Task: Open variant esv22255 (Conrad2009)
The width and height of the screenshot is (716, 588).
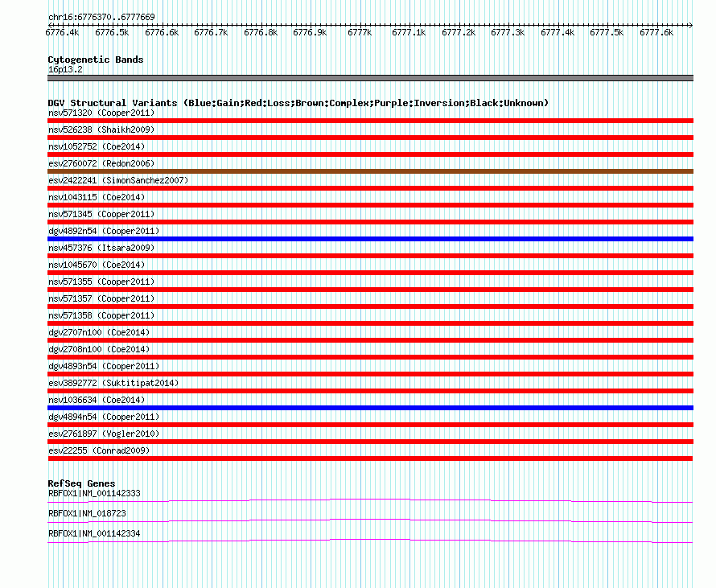Action: pyautogui.click(x=99, y=450)
